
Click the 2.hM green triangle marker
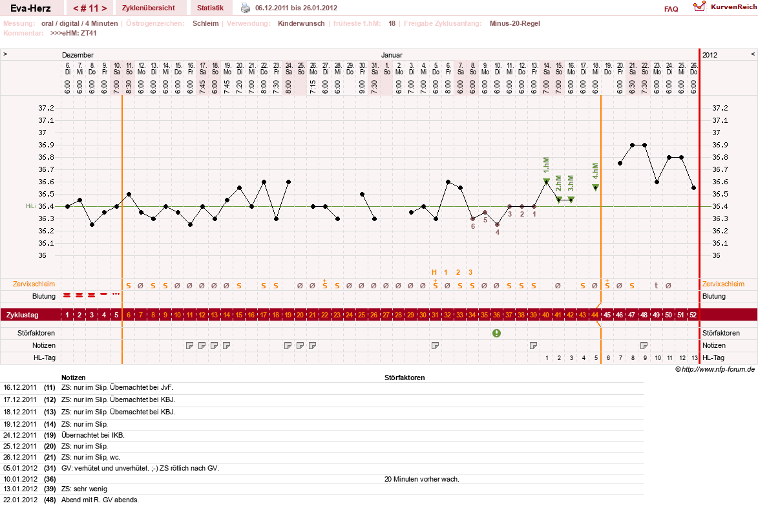pyautogui.click(x=558, y=199)
